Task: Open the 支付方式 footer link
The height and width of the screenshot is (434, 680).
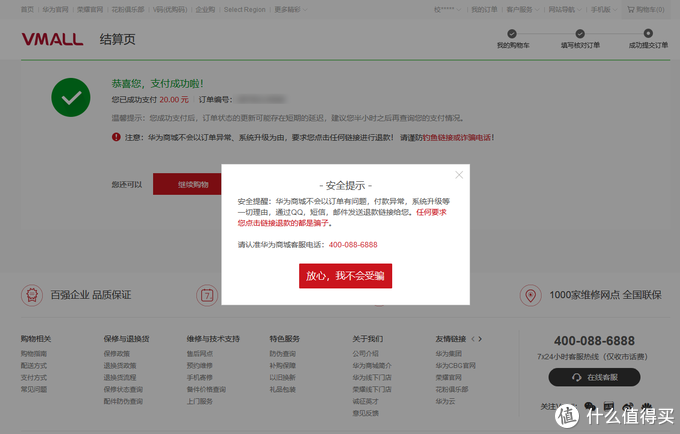Action: 34,378
